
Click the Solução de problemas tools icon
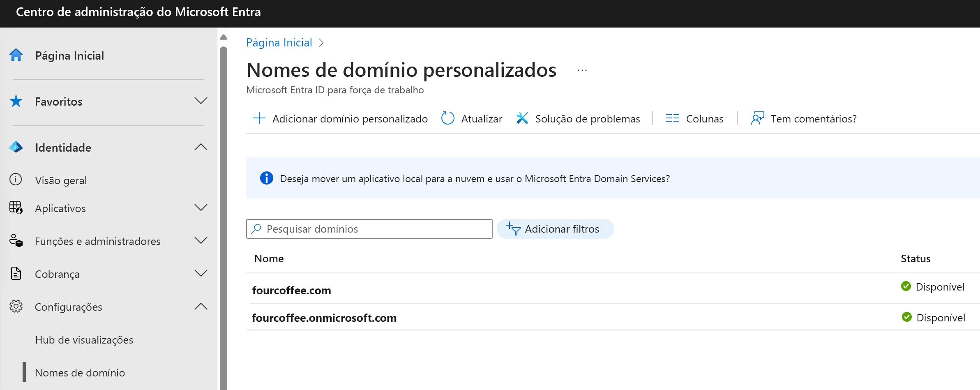coord(522,118)
